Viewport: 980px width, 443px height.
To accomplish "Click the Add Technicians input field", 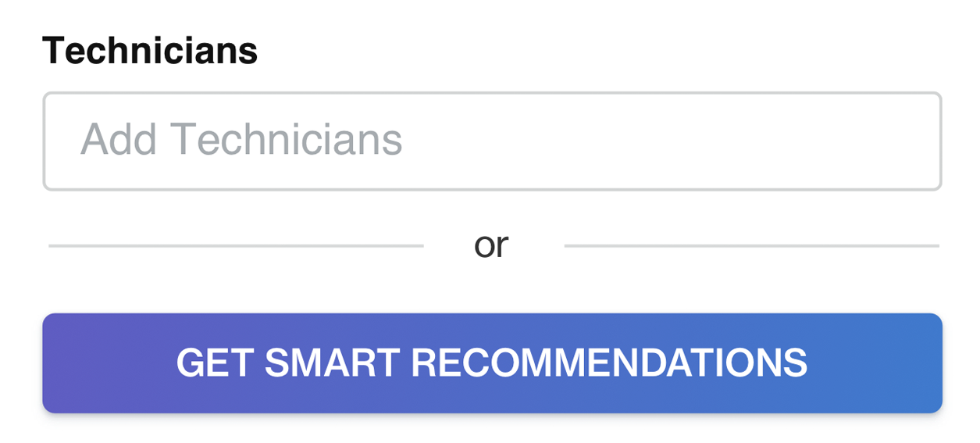I will (492, 141).
